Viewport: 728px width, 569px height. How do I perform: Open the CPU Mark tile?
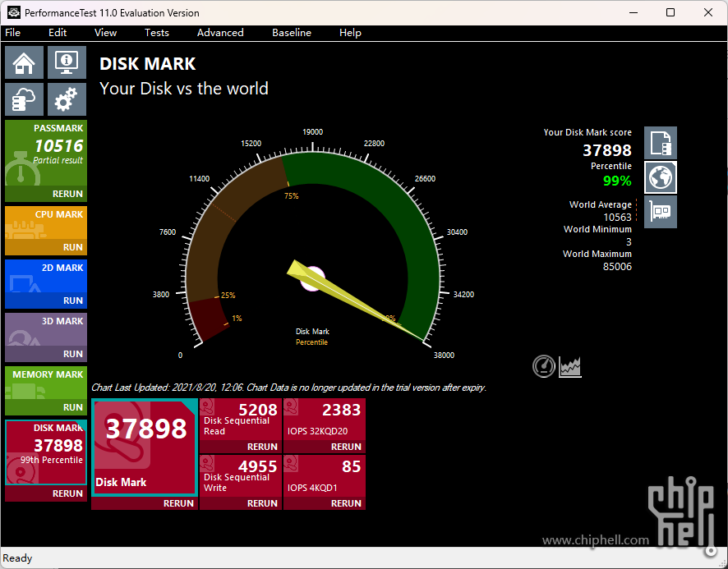tap(46, 223)
